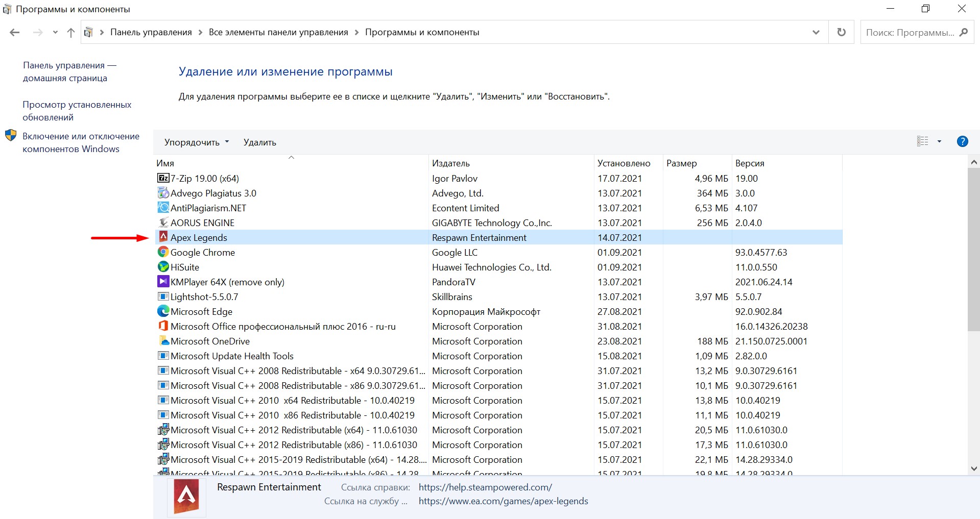Click the KMPlayer 64X icon
The height and width of the screenshot is (519, 980).
click(163, 282)
